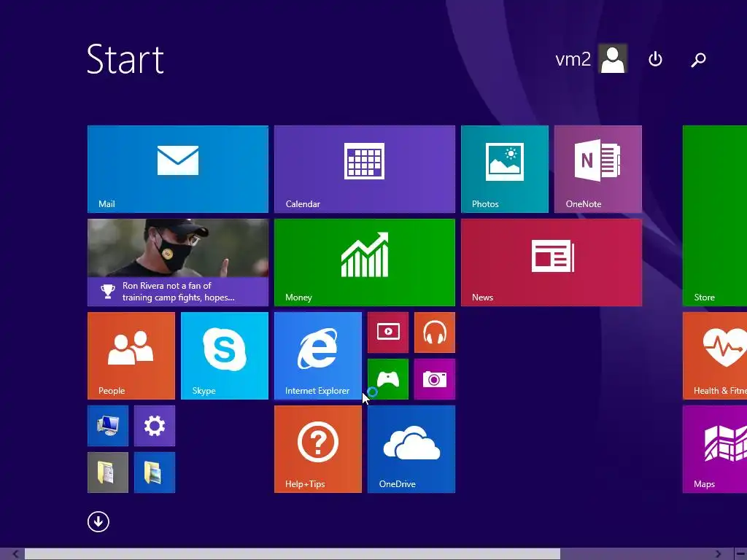Open the Store tile
The width and height of the screenshot is (747, 560).
point(715,216)
